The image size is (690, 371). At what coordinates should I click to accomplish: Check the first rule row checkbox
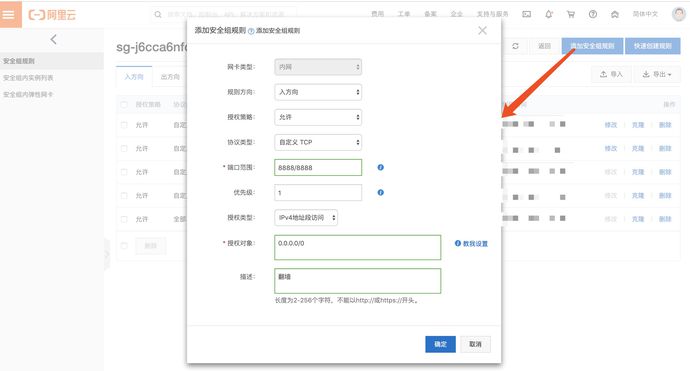[x=124, y=125]
